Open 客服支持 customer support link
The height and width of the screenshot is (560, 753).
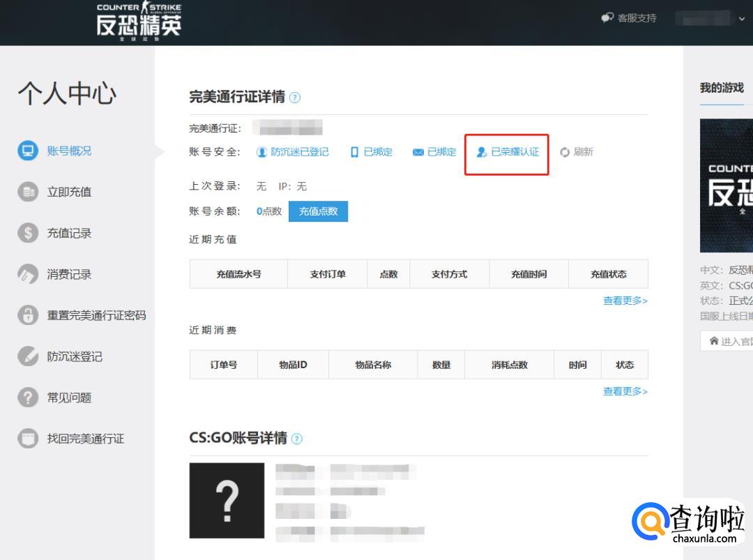pyautogui.click(x=637, y=18)
